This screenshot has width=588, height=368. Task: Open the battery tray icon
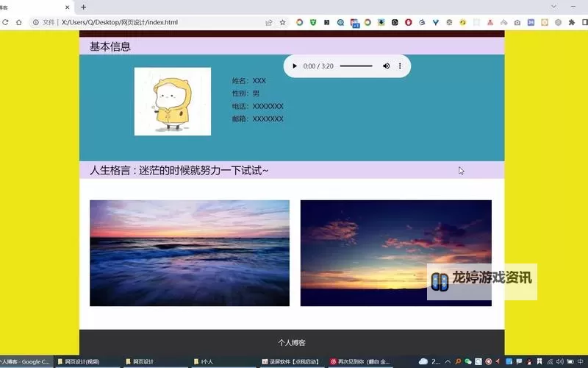tap(570, 361)
